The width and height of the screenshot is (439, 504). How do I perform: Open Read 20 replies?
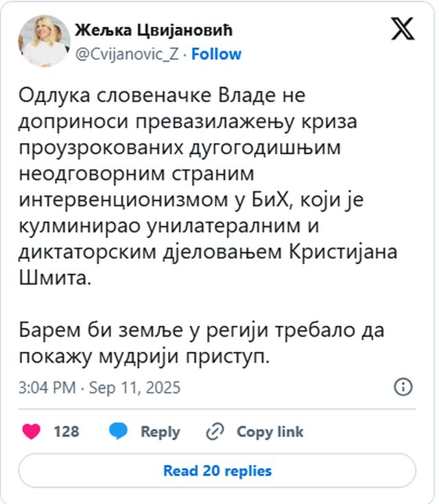217,471
